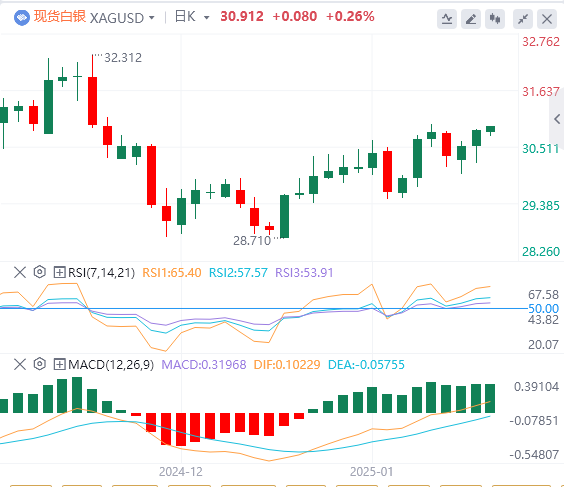Click the 现货白银 symbol name
Image resolution: width=564 pixels, height=487 pixels.
60,17
